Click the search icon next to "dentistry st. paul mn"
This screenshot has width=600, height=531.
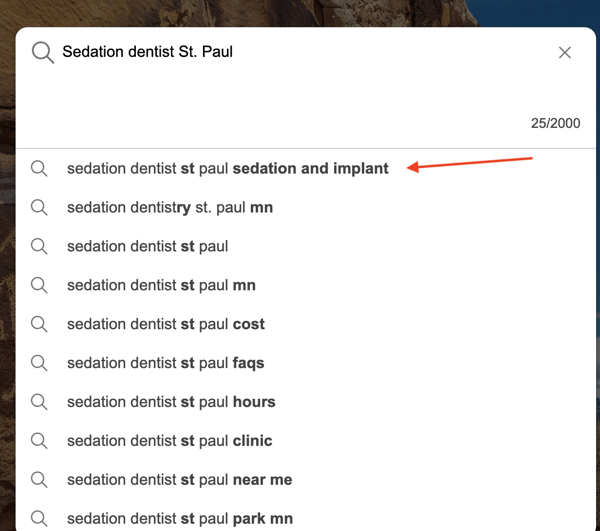tap(39, 208)
